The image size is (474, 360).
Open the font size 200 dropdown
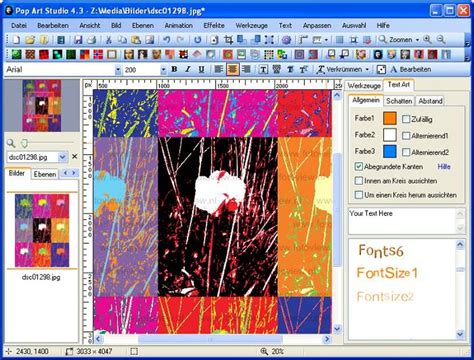[x=163, y=70]
